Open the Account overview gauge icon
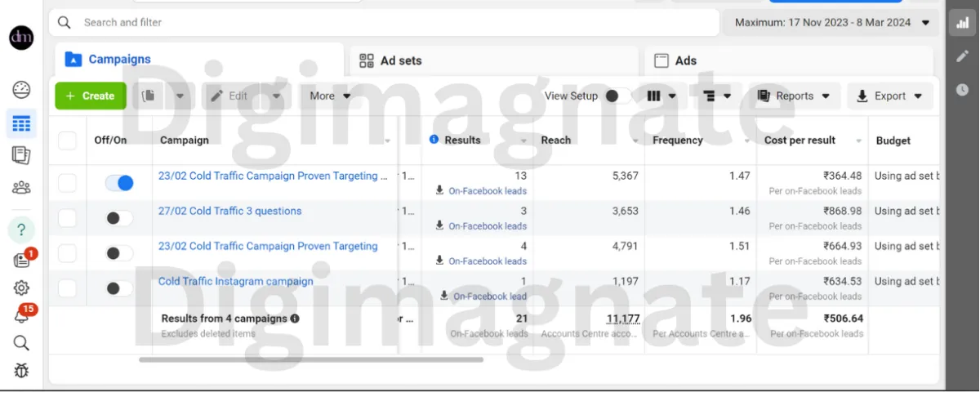The height and width of the screenshot is (397, 980). [21, 90]
